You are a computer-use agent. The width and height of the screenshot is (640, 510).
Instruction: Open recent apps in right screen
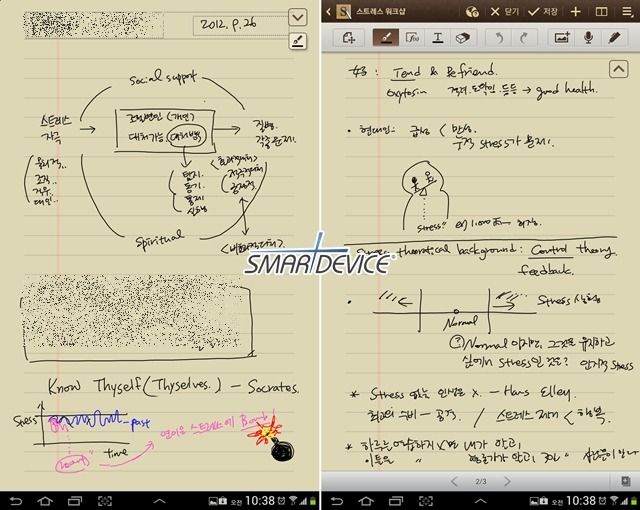coord(396,501)
